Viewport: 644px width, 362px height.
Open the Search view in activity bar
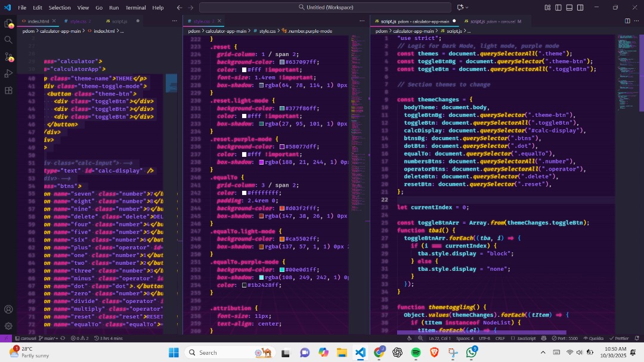pos(8,40)
